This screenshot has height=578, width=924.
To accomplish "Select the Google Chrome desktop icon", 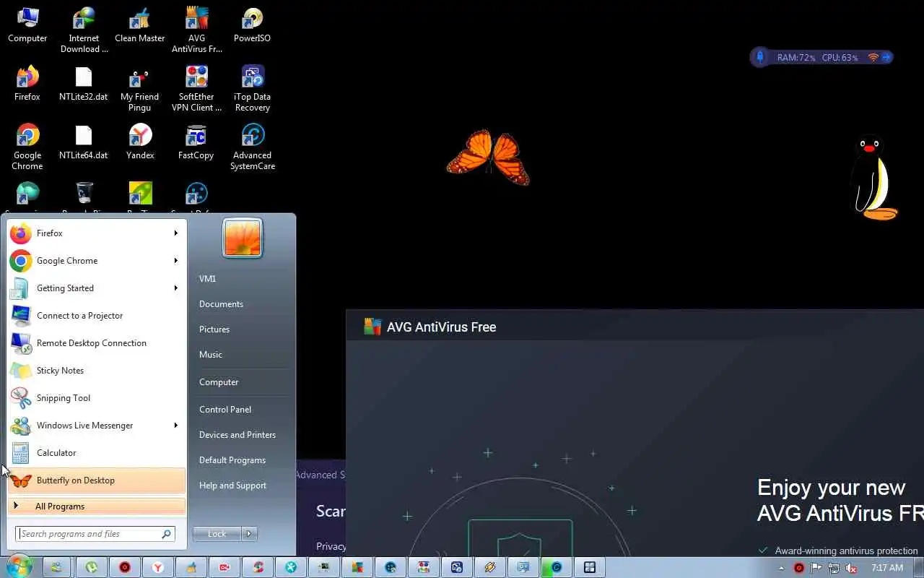I will 27,147.
